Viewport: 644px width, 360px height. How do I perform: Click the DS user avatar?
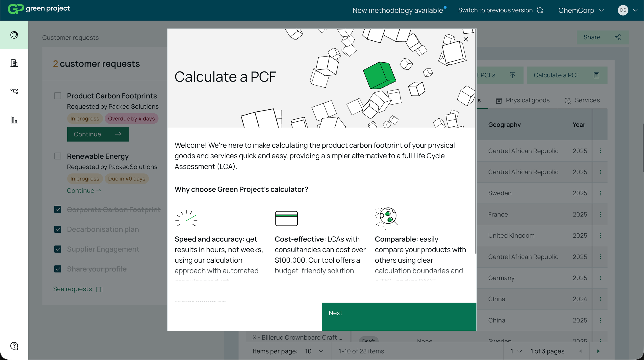click(x=623, y=10)
